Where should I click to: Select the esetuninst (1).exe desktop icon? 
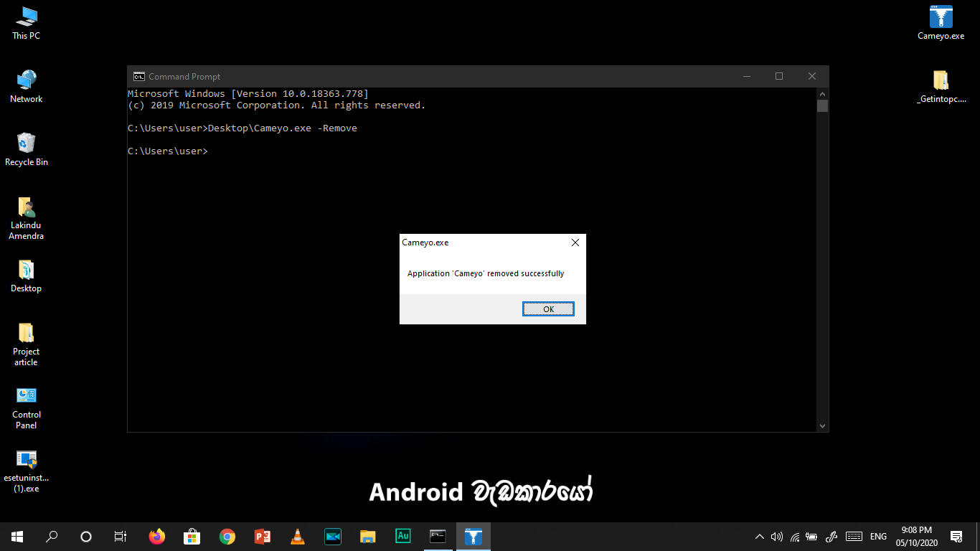pyautogui.click(x=27, y=471)
